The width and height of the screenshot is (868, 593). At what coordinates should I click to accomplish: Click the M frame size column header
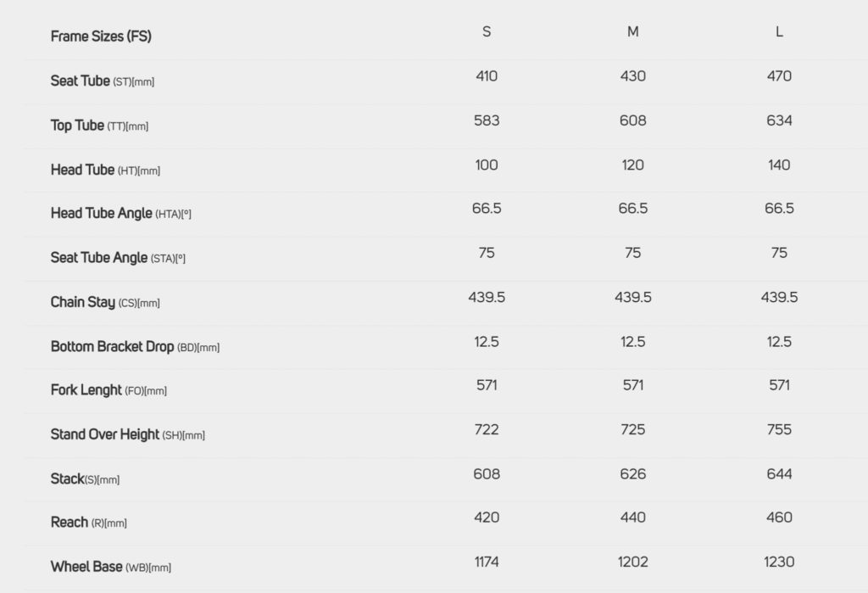[633, 32]
